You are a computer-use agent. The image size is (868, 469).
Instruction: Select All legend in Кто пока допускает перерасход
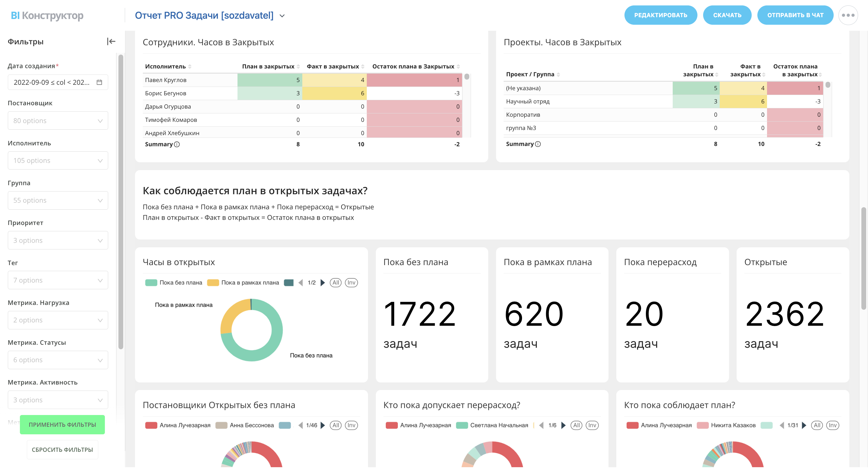[x=576, y=425]
